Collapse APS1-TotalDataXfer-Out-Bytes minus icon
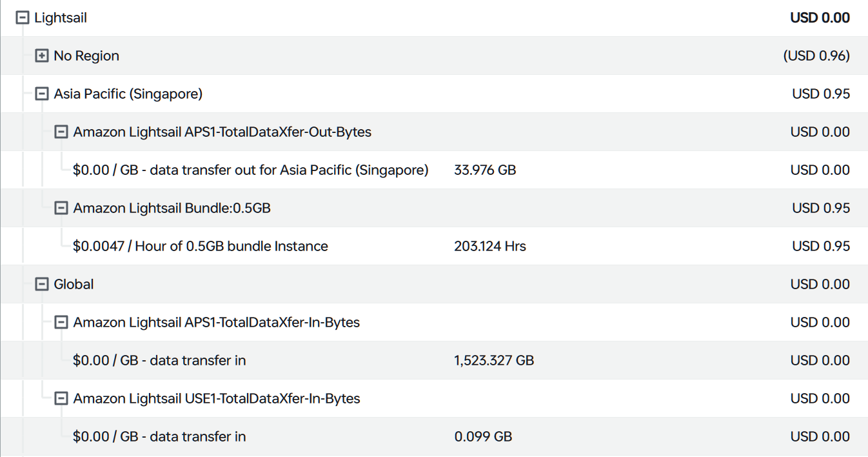The height and width of the screenshot is (457, 868). [x=61, y=132]
